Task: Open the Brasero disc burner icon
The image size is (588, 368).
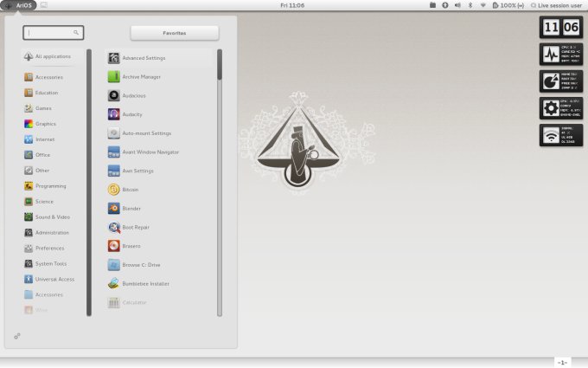Action: pyautogui.click(x=113, y=246)
